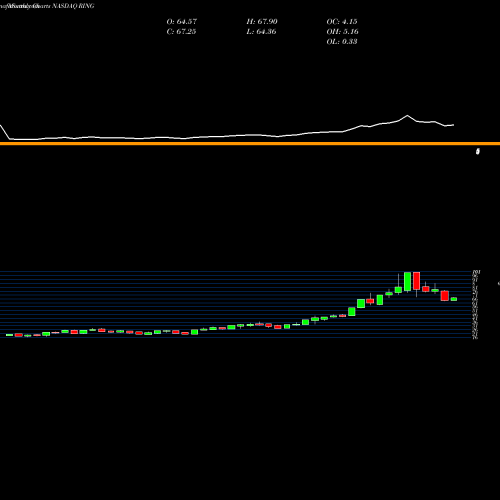Image resolution: width=500 pixels, height=500 pixels.
Task: Click the OL 0.33 reading
Action: click(x=342, y=42)
